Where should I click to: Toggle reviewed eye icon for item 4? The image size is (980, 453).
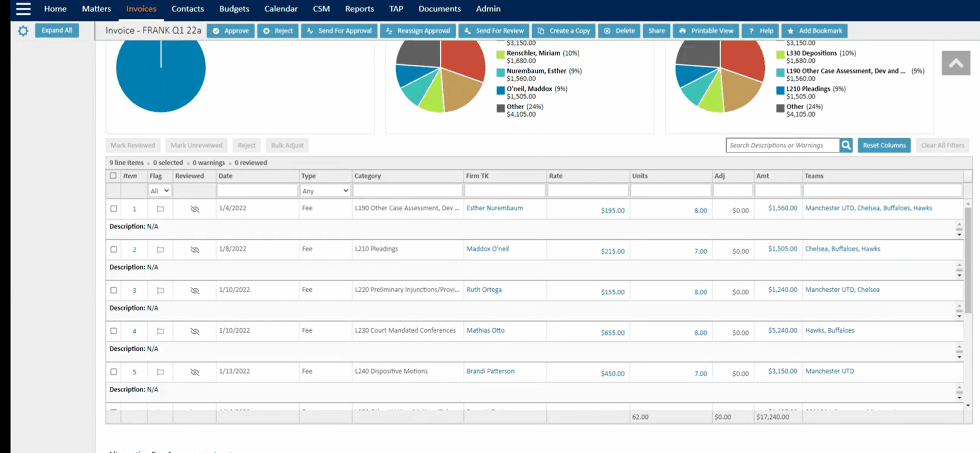click(195, 332)
